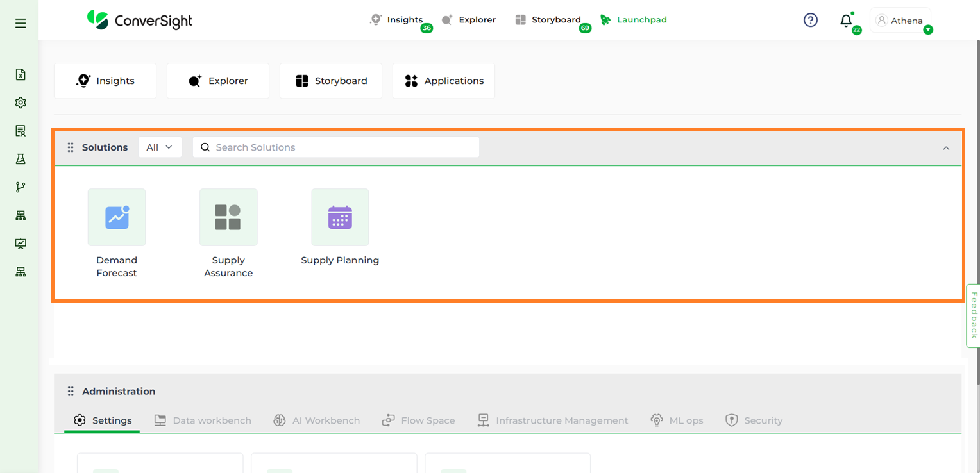Open the Supply Planning calendar icon
This screenshot has height=473, width=980.
(x=340, y=217)
